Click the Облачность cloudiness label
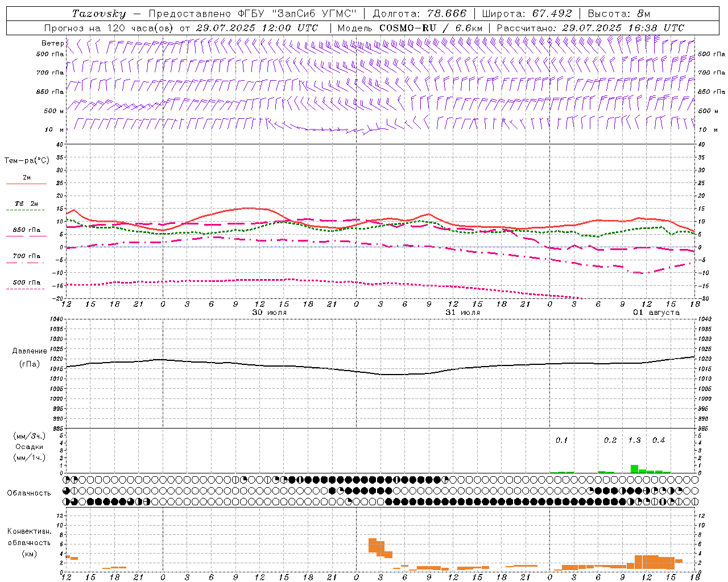The height and width of the screenshot is (582, 728). tap(29, 493)
